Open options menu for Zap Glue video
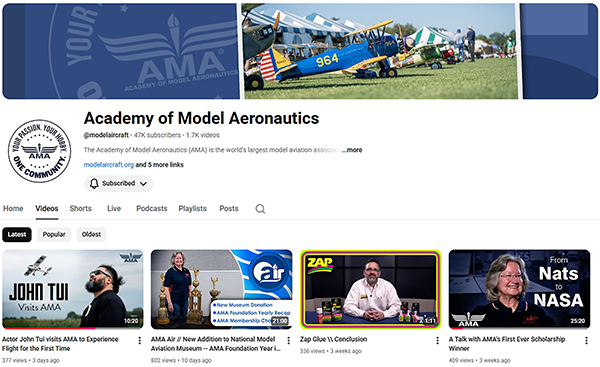Screen dimensions: 600x367 pyautogui.click(x=437, y=340)
